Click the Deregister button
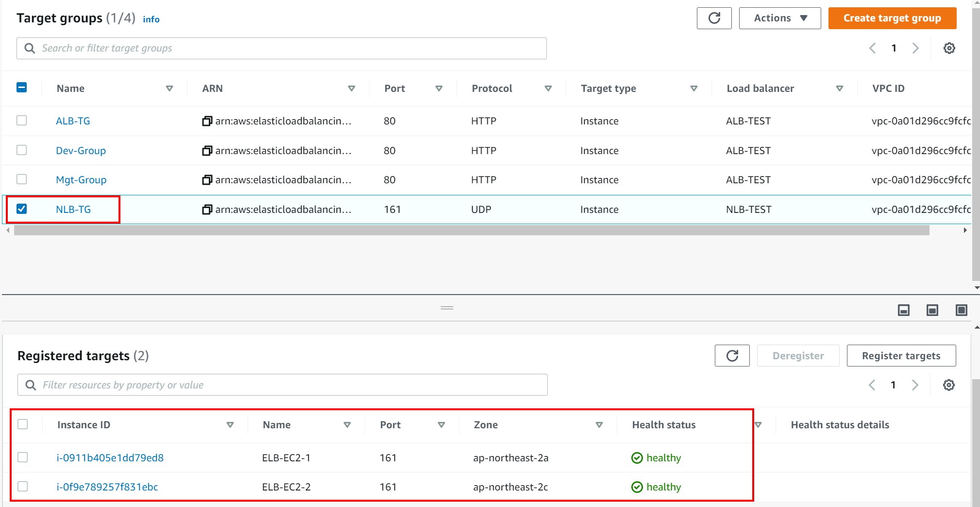The width and height of the screenshot is (980, 507). 798,356
